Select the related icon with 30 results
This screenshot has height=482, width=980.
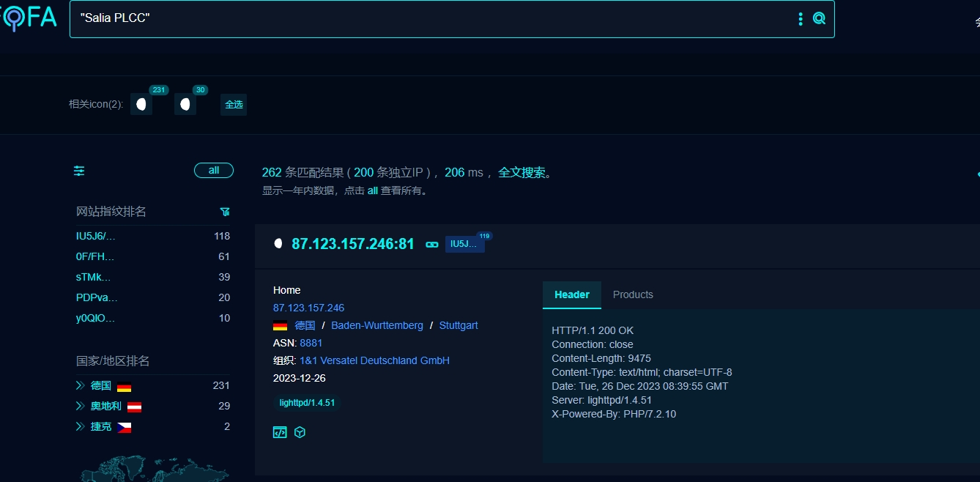coord(185,105)
